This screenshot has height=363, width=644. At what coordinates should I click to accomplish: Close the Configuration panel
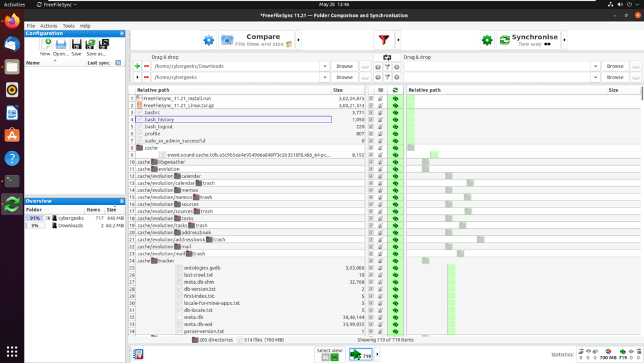[x=122, y=34]
